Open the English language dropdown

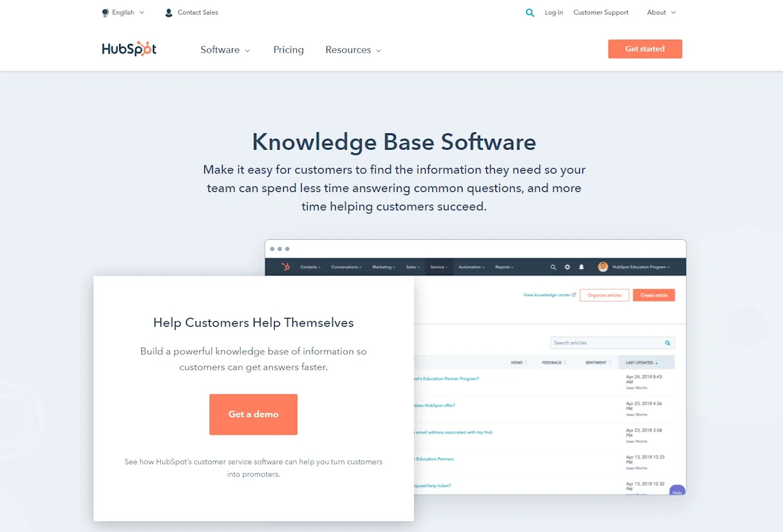tap(123, 12)
